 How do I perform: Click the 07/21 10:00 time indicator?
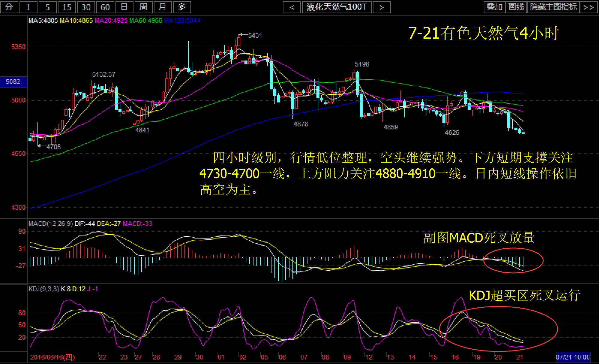[573, 357]
